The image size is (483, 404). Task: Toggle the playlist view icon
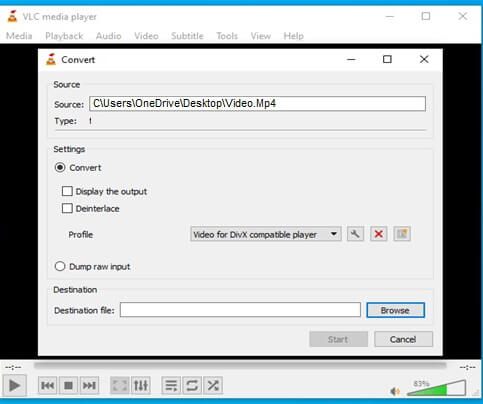tap(171, 386)
